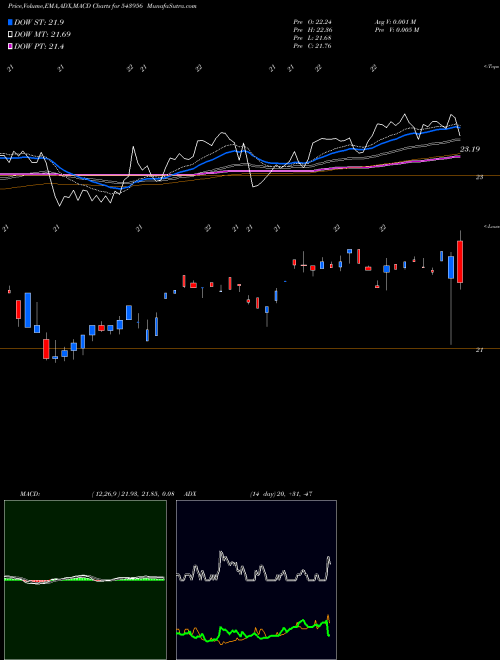Select the 'DOW PT: 21.4' legend text
This screenshot has height=660, width=500.
coord(39,47)
